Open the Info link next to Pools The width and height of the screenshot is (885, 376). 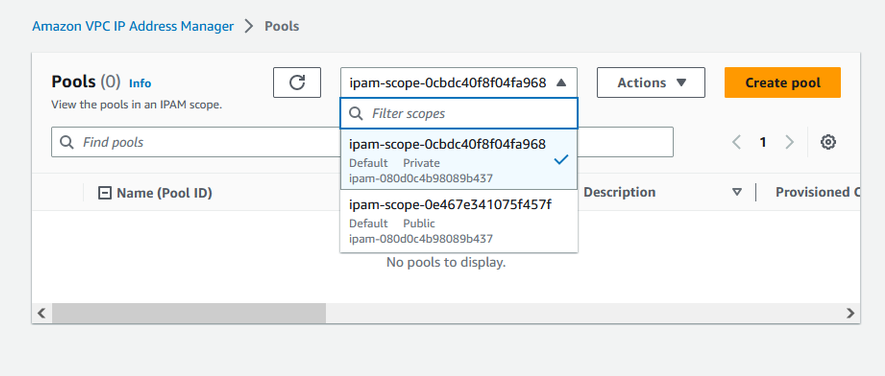tap(140, 84)
